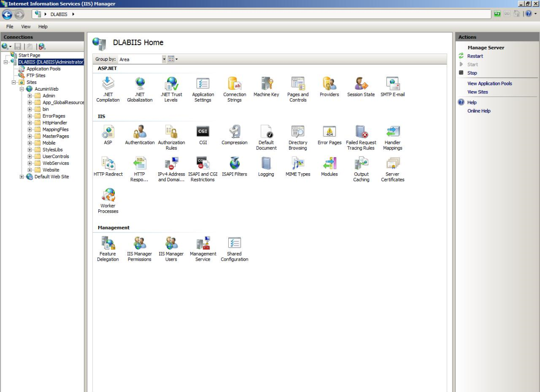Open the view style dropdown button
The image size is (540, 392).
coord(173,59)
